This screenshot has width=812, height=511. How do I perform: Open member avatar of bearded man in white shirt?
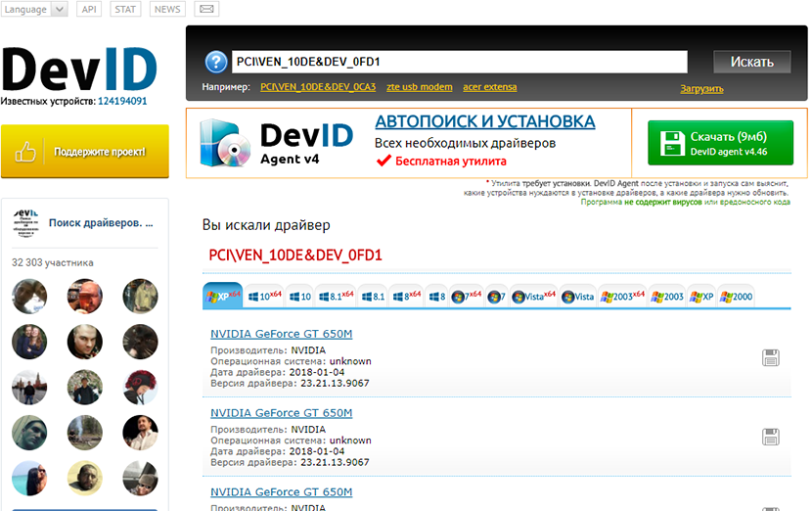pyautogui.click(x=140, y=433)
